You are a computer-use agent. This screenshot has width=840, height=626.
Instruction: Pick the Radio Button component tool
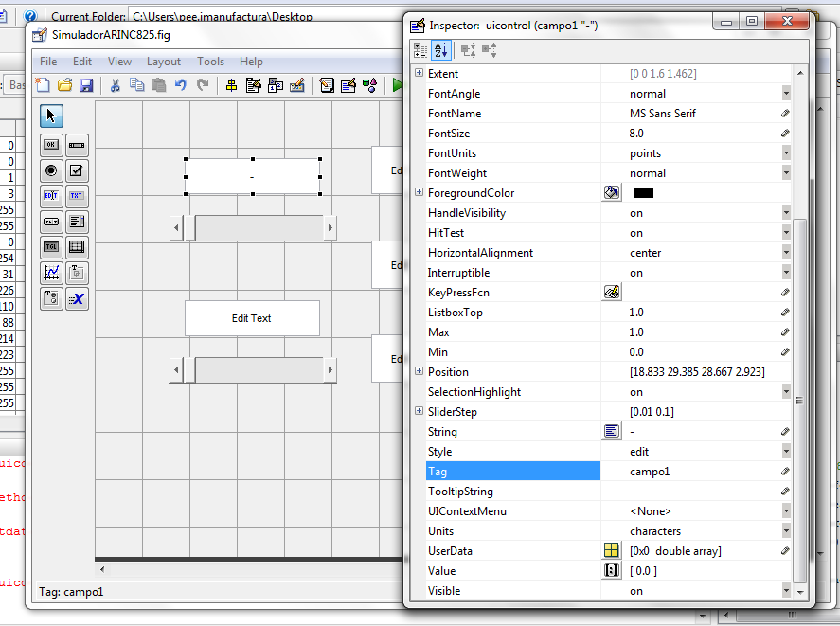click(x=51, y=170)
